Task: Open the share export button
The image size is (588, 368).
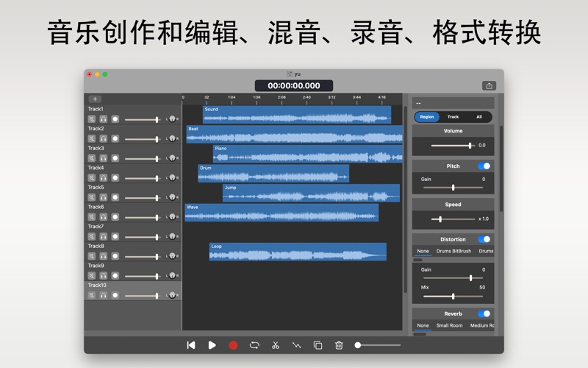Action: pyautogui.click(x=489, y=86)
